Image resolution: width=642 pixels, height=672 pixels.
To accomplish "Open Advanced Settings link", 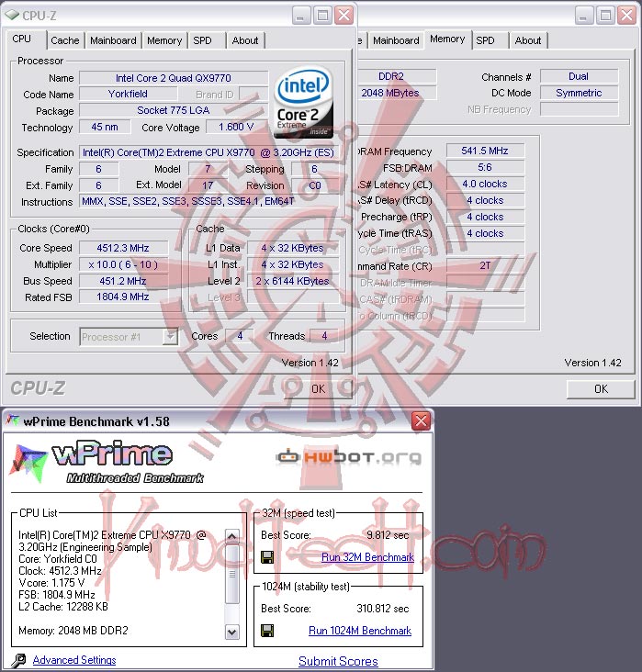I will point(74,660).
